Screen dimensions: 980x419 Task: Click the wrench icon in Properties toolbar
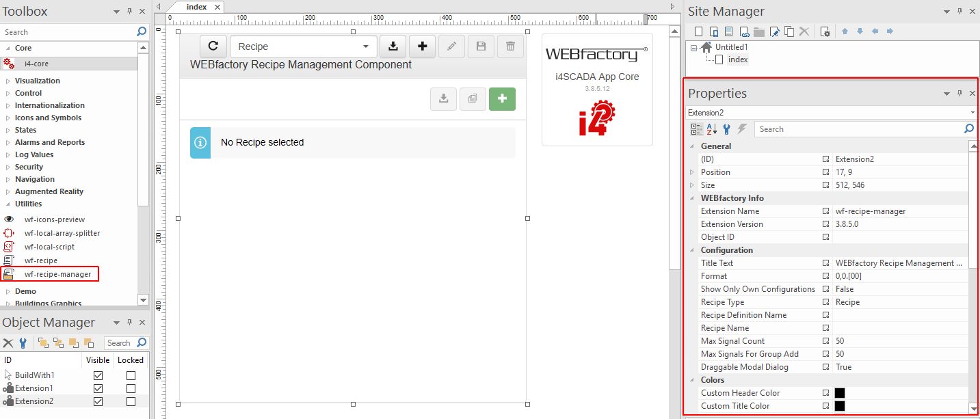tap(726, 129)
